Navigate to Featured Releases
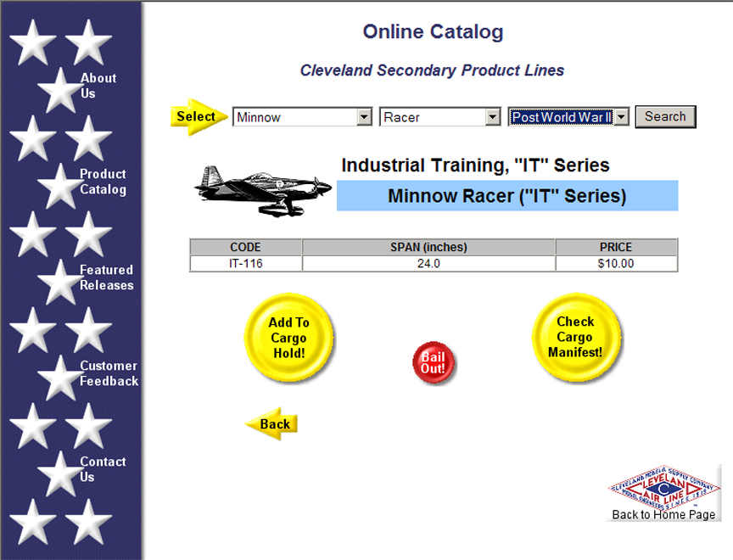Viewport: 733px width, 560px height. coord(106,277)
